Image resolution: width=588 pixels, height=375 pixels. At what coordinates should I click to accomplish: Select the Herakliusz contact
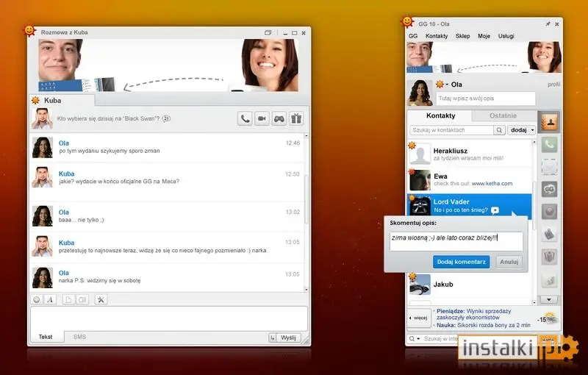pyautogui.click(x=470, y=154)
